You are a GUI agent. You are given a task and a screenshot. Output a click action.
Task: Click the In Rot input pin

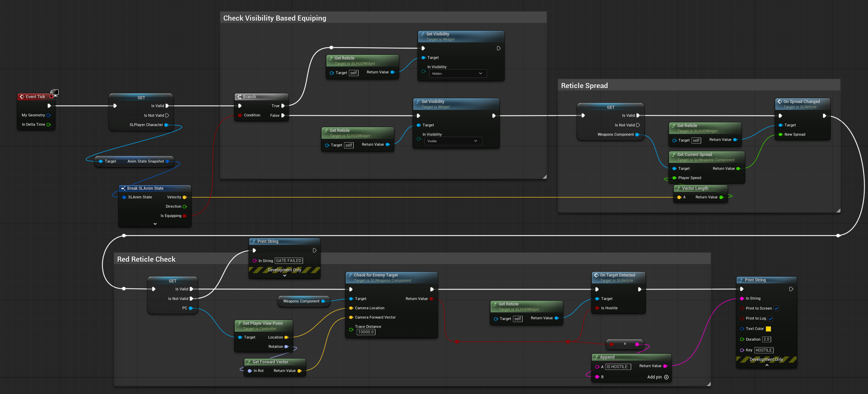250,371
